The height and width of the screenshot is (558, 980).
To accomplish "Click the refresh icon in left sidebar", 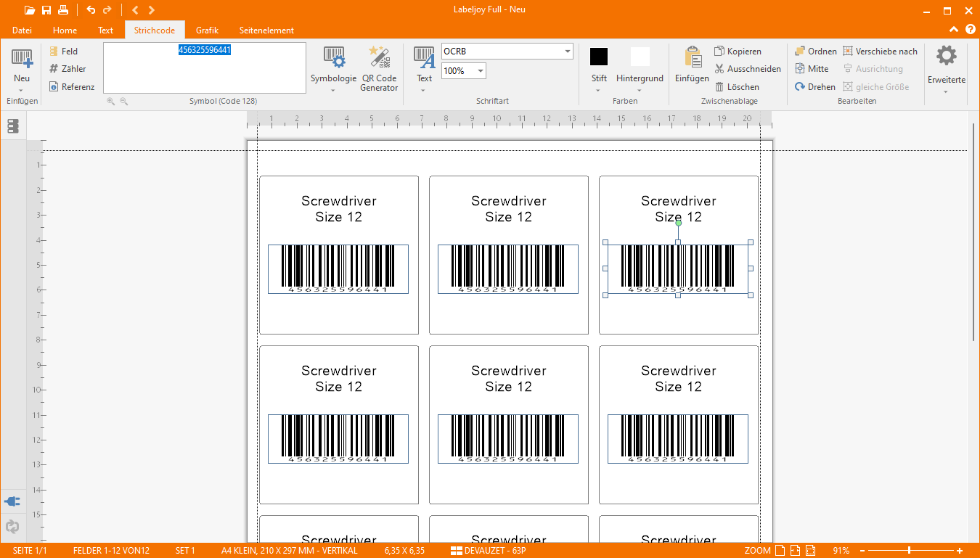I will [12, 527].
